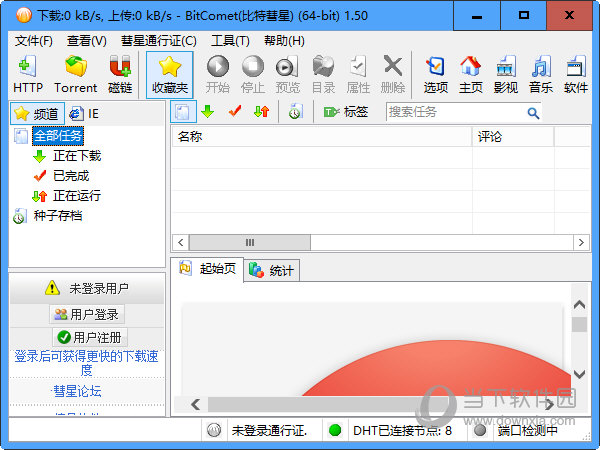Click the 搜索任务 search field
This screenshot has height=450, width=600.
[455, 112]
